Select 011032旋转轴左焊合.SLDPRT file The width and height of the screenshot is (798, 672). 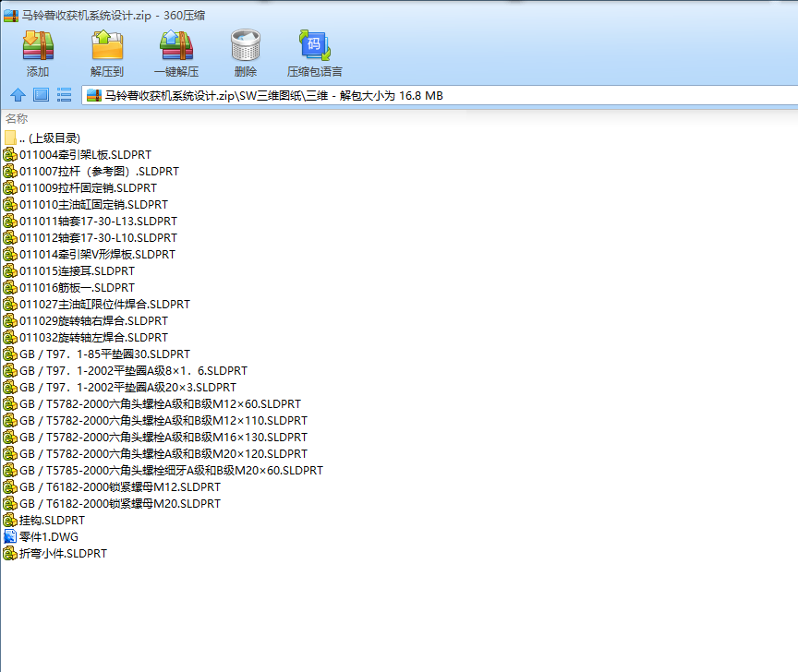point(86,337)
